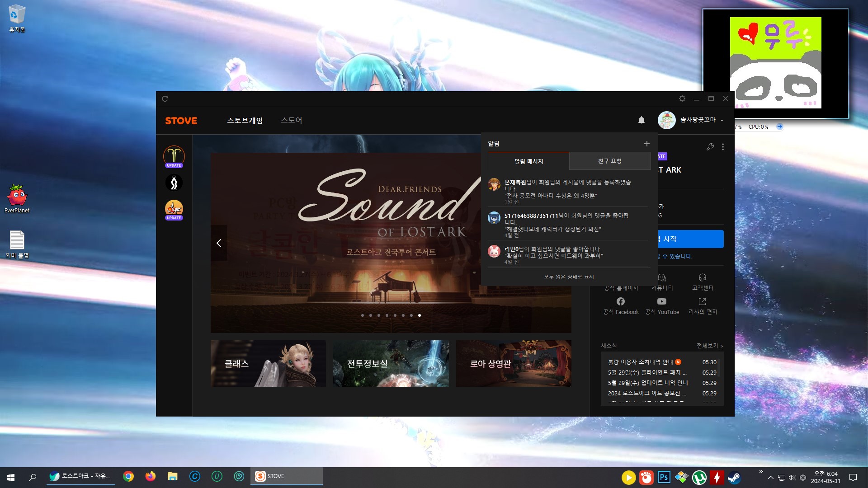This screenshot has width=868, height=488.
Task: Select the last banner pagination dot
Action: pos(420,315)
